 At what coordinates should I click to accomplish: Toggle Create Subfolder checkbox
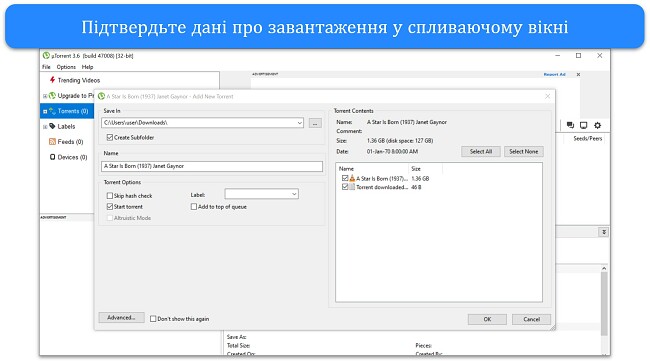110,137
